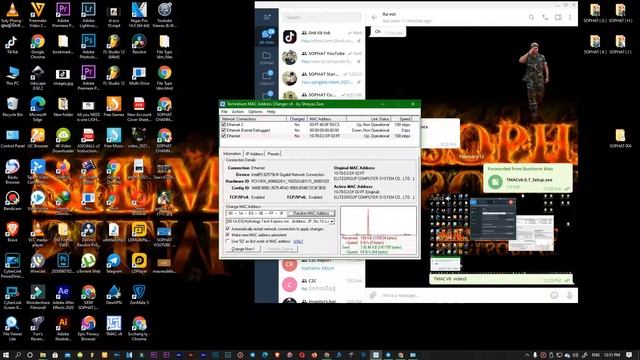The height and width of the screenshot is (360, 640).
Task: Click the Random MAC Address button
Action: [x=311, y=213]
